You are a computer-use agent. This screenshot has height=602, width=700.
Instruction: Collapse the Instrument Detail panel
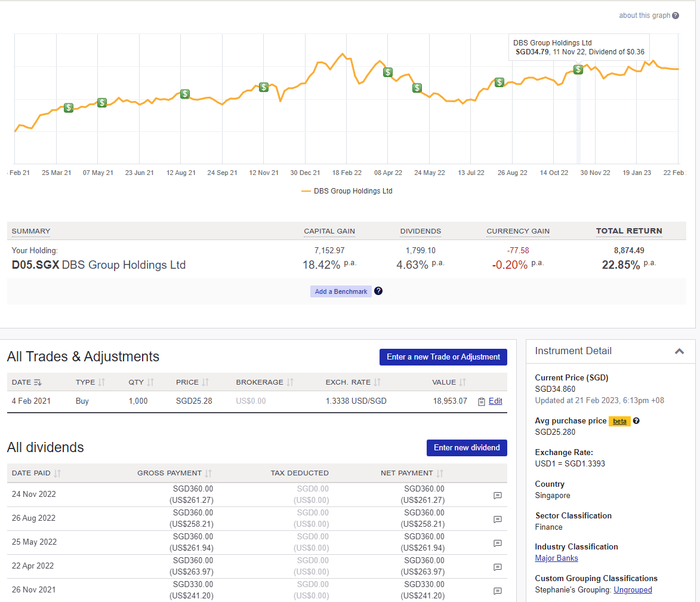pos(679,351)
